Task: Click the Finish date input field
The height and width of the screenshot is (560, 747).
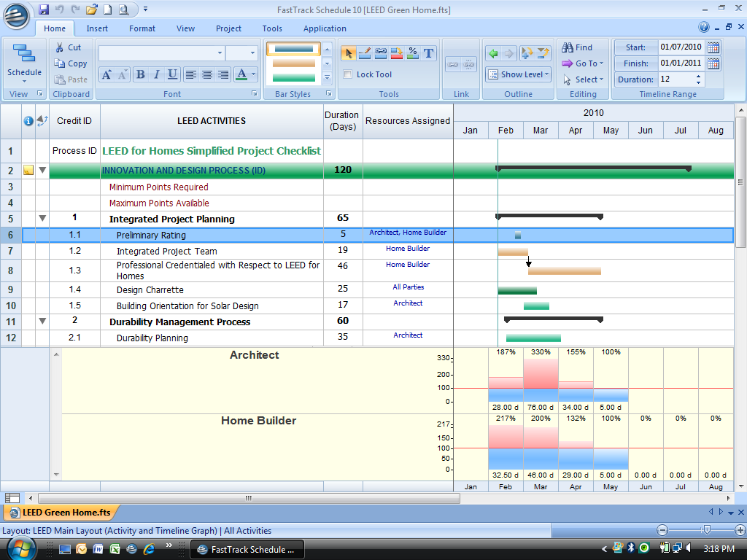Action: 680,63
